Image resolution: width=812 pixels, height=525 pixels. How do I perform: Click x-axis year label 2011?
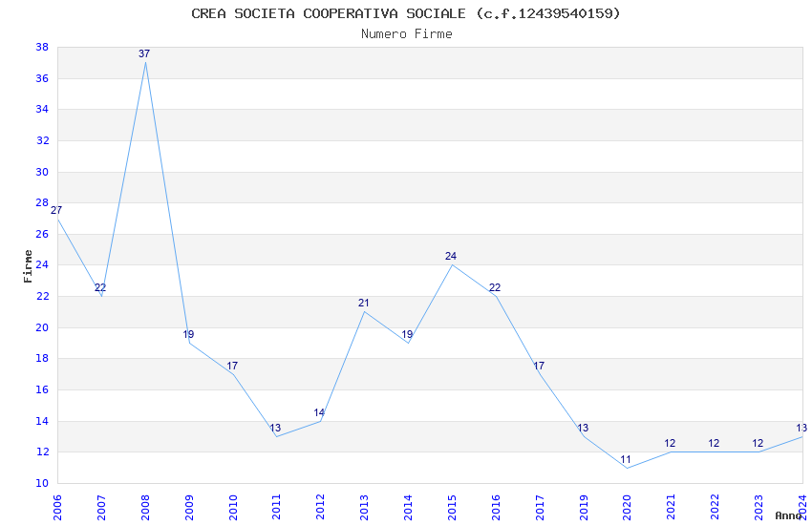tap(276, 507)
